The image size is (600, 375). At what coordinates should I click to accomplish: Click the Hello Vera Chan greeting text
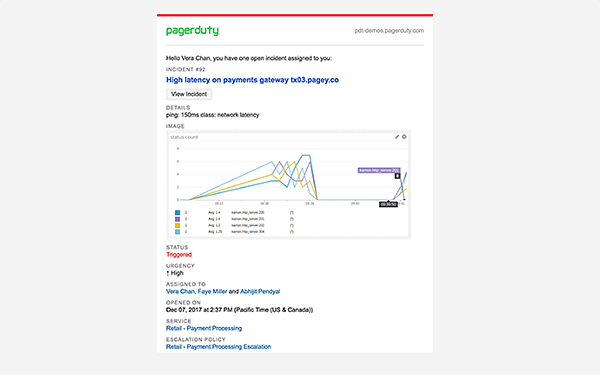click(249, 59)
